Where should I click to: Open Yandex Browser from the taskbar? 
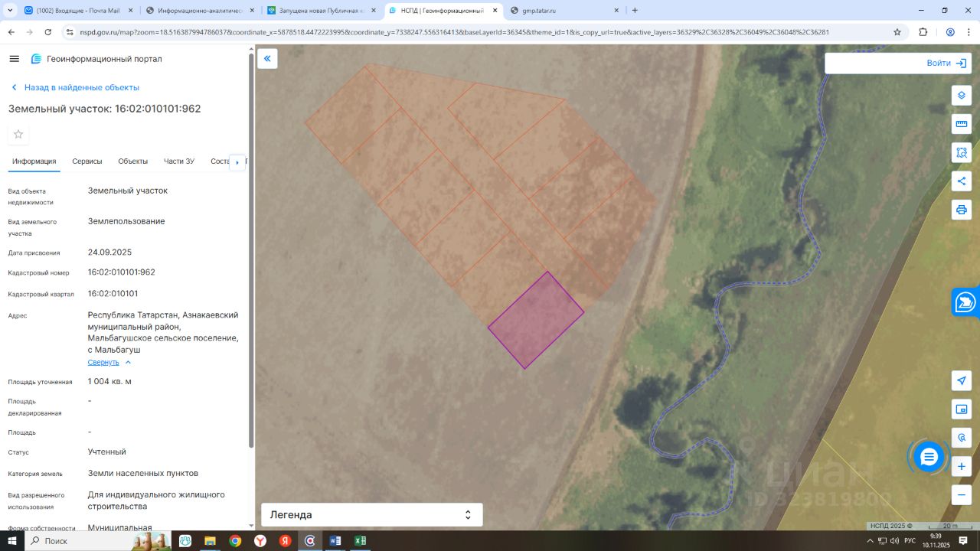pos(260,541)
